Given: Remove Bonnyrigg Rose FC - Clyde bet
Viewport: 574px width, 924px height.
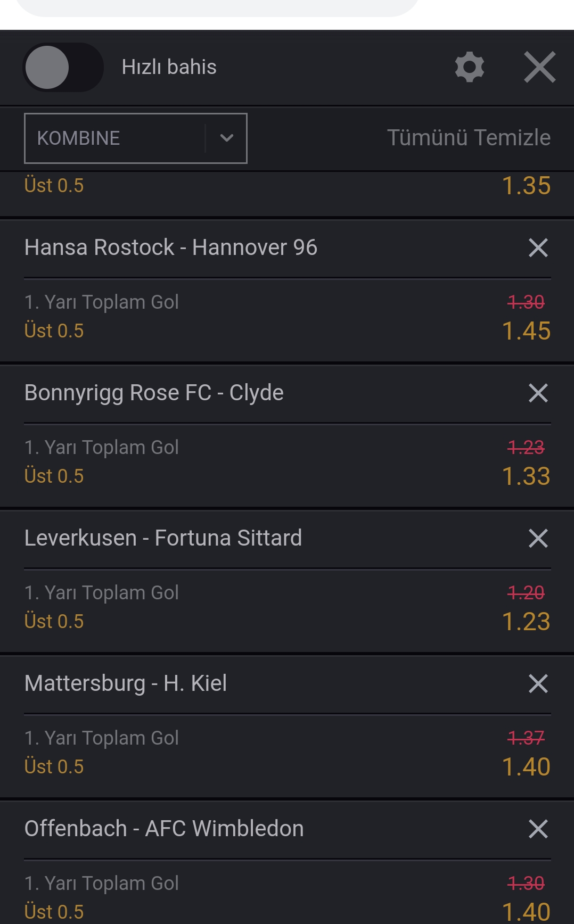Looking at the screenshot, I should point(538,393).
